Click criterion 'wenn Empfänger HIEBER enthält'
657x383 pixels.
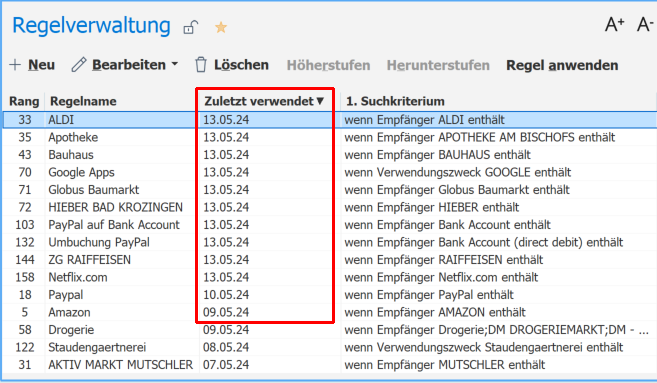[431, 207]
